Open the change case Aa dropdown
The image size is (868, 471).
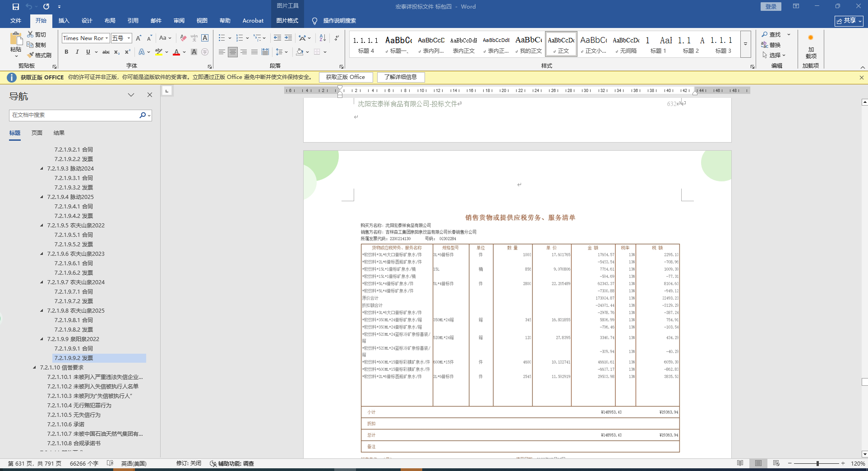(166, 38)
